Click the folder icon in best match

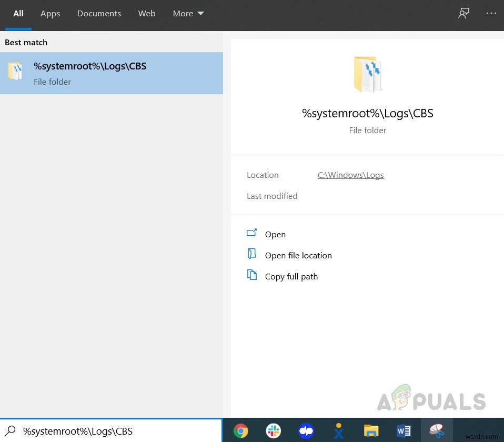click(x=15, y=71)
